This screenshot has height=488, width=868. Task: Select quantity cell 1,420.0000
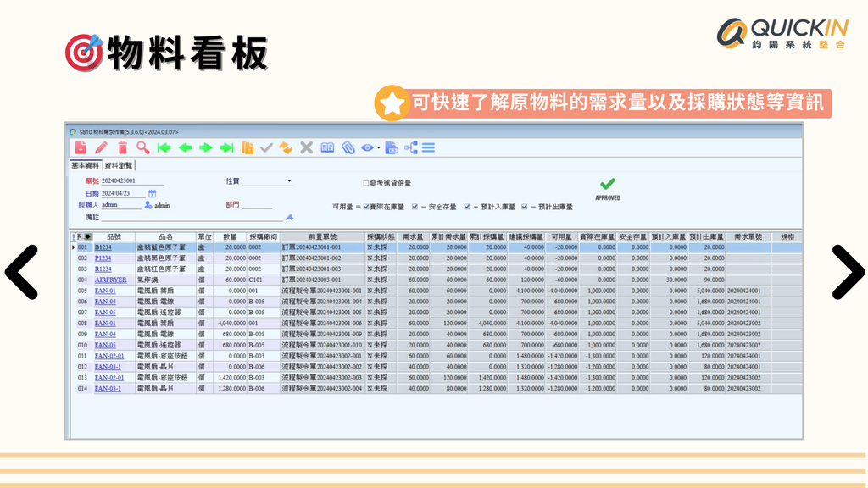(231, 378)
